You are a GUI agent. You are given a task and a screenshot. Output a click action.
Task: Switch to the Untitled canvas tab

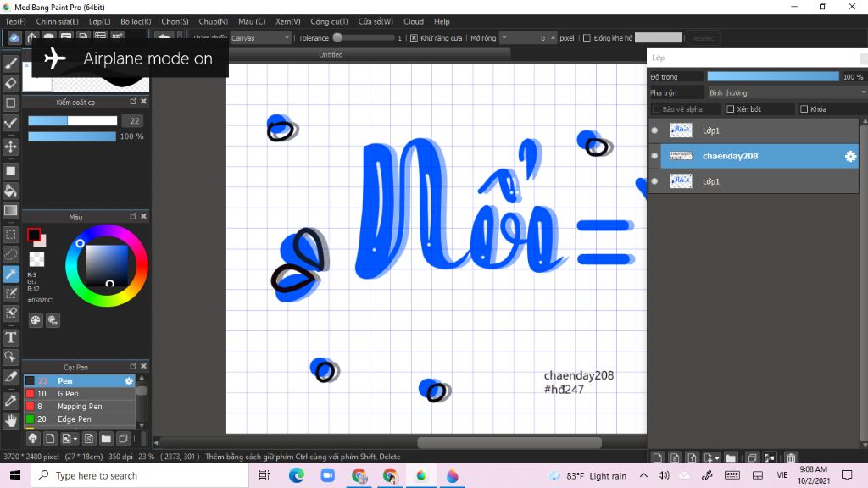[331, 54]
